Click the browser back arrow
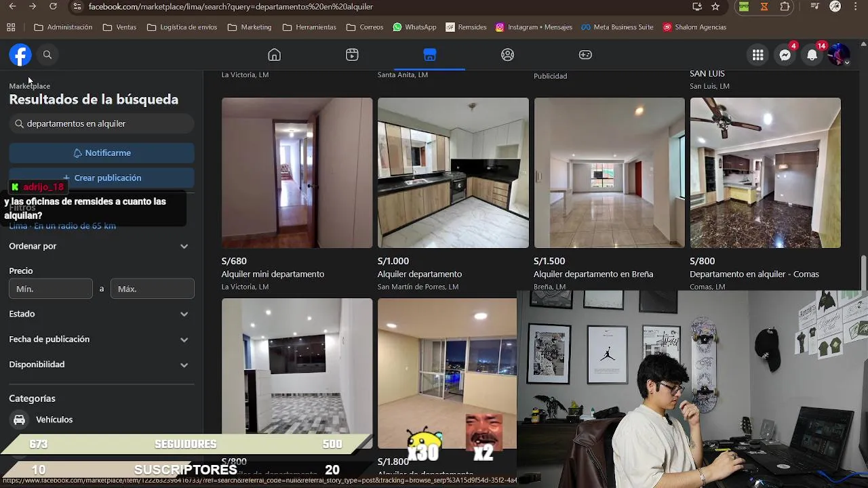 coord(12,6)
